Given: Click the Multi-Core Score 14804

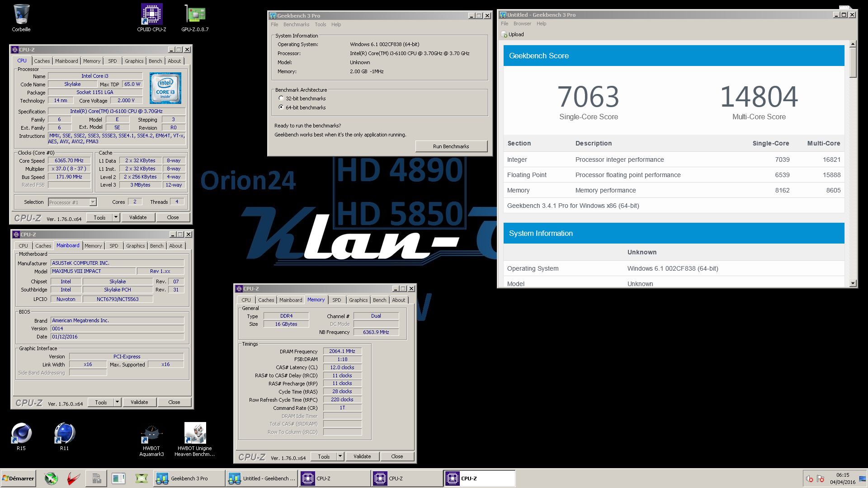Looking at the screenshot, I should 759,97.
